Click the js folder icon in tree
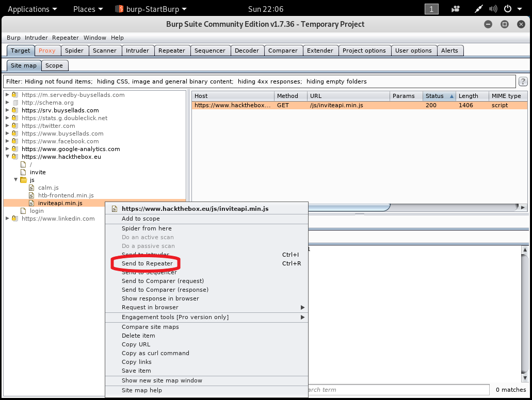 coord(23,180)
